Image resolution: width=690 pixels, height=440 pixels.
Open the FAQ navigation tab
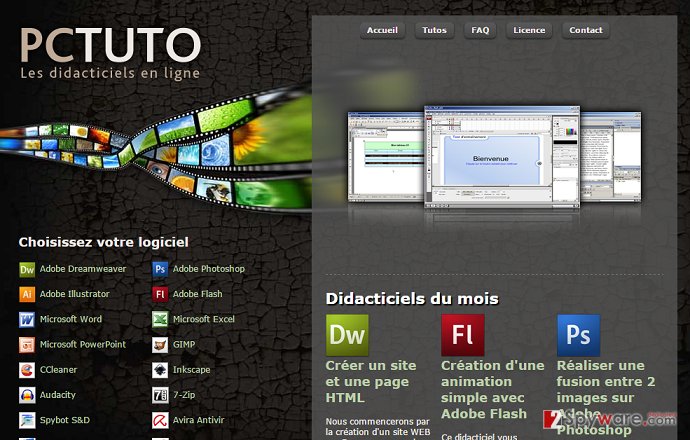480,30
